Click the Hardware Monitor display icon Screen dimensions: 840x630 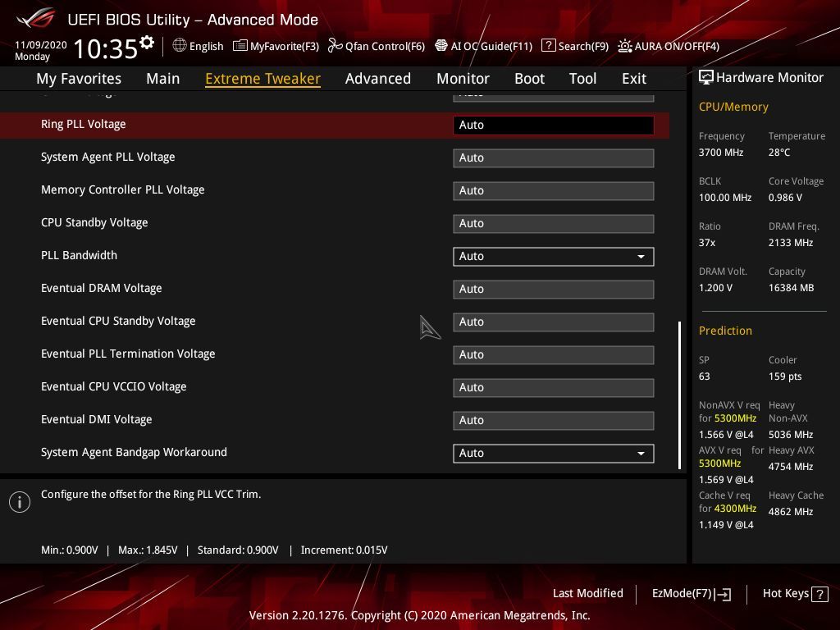(x=706, y=78)
